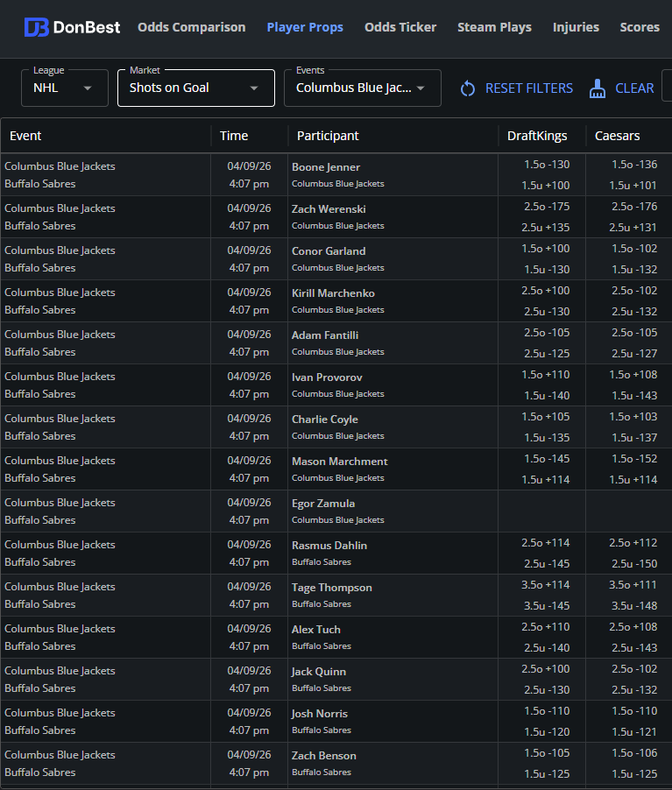Click the RESET FILTERS button text
The width and height of the screenshot is (672, 790).
(529, 88)
